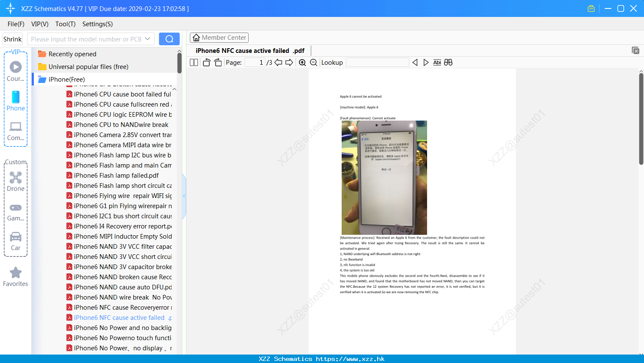Toggle two-page view icon
The image size is (644, 363).
pos(194,63)
